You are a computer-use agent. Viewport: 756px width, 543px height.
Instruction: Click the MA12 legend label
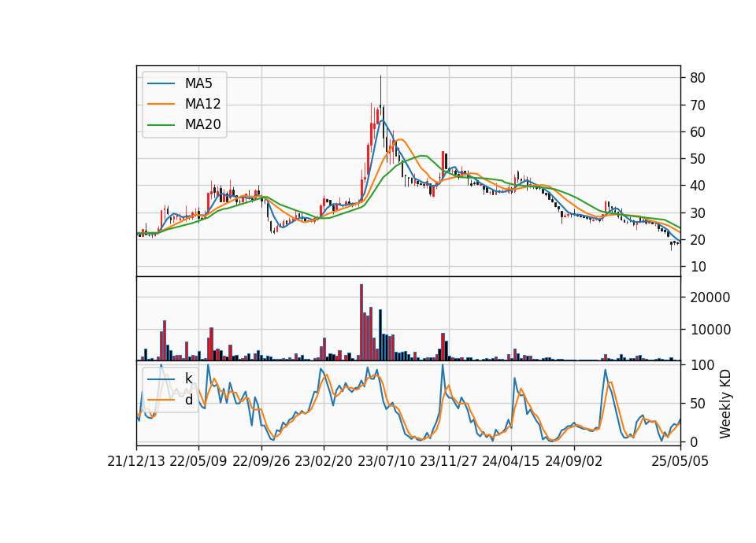point(202,104)
